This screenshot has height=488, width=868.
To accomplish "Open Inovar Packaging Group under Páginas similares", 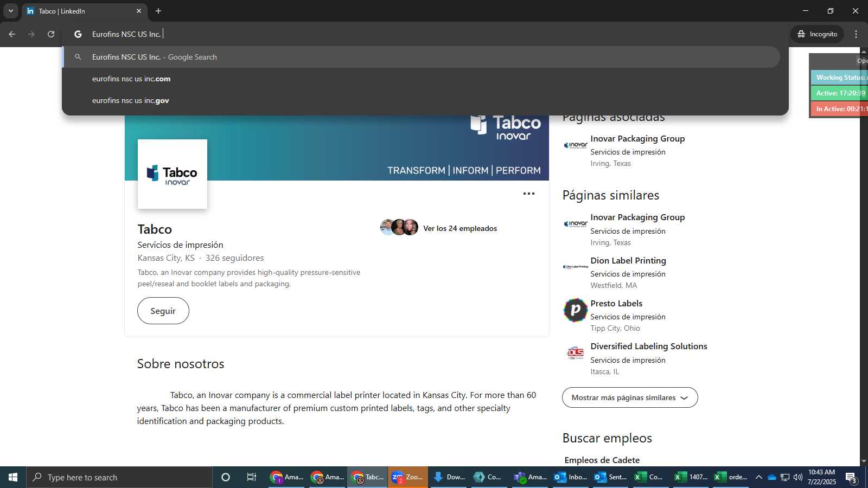I will point(637,217).
